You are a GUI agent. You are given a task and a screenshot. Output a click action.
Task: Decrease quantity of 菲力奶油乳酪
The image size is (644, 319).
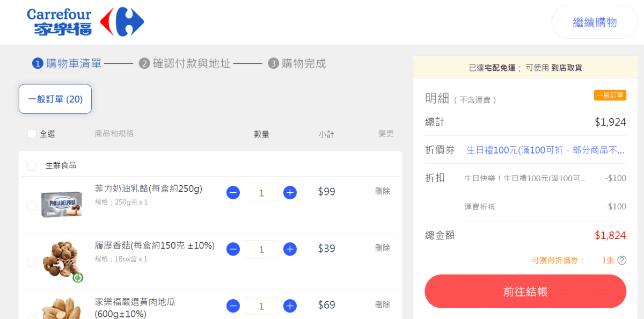(233, 192)
